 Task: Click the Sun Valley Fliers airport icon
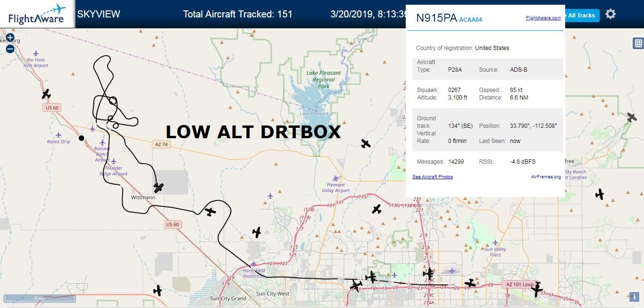point(495,242)
